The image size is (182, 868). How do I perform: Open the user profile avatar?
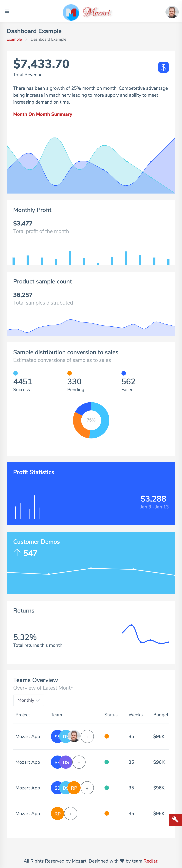[172, 12]
